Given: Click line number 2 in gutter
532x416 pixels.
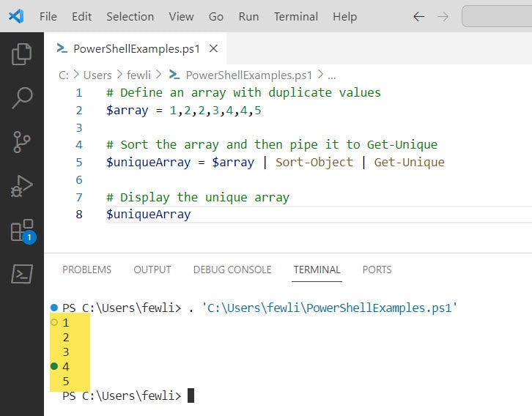Looking at the screenshot, I should tap(79, 110).
